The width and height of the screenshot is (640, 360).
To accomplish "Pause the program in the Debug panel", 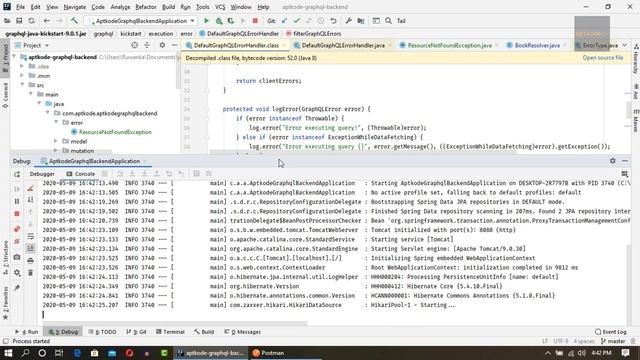I will click(x=17, y=201).
